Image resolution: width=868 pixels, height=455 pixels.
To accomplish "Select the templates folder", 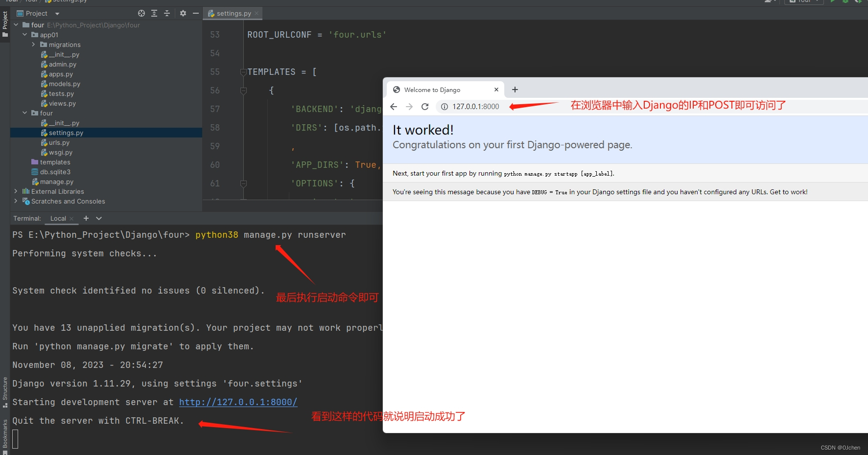I will point(51,162).
